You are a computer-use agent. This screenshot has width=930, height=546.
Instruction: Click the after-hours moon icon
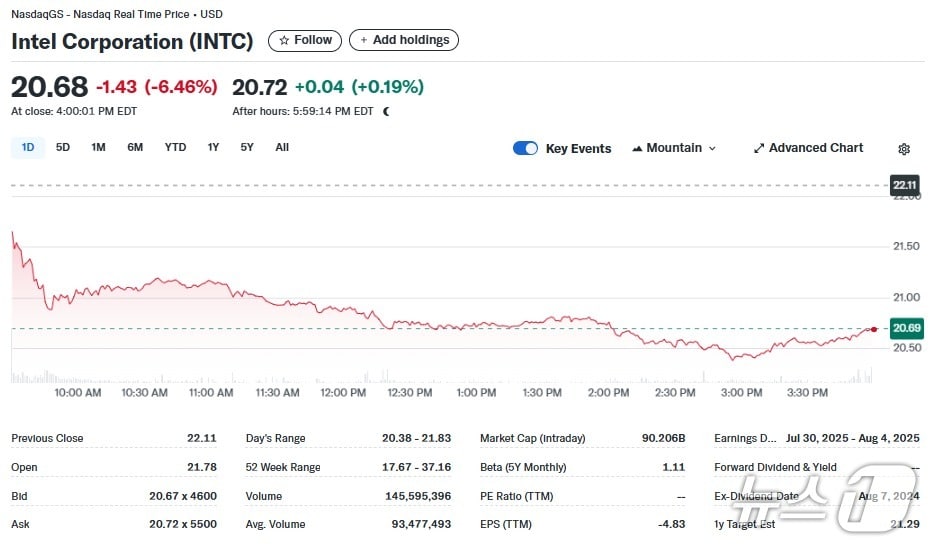tap(387, 111)
